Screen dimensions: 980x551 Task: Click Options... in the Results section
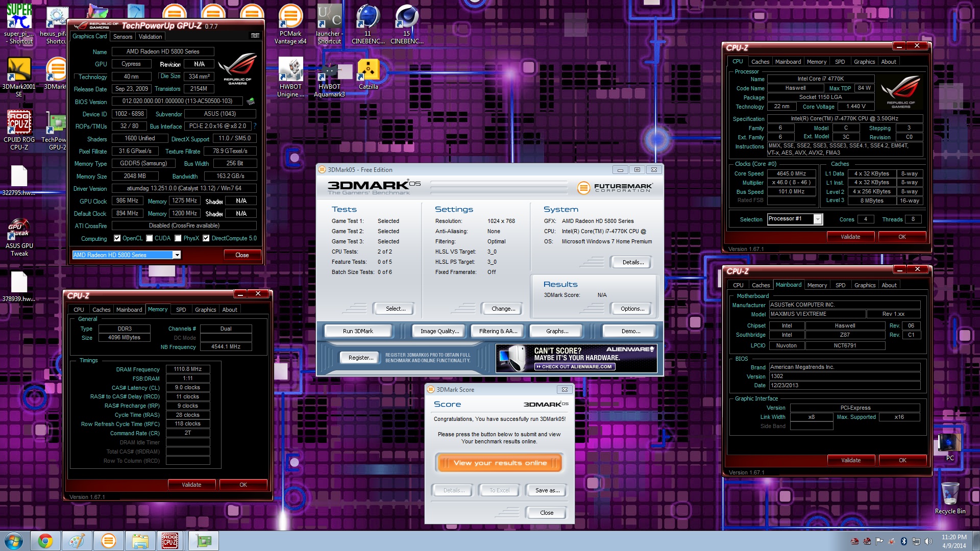632,309
